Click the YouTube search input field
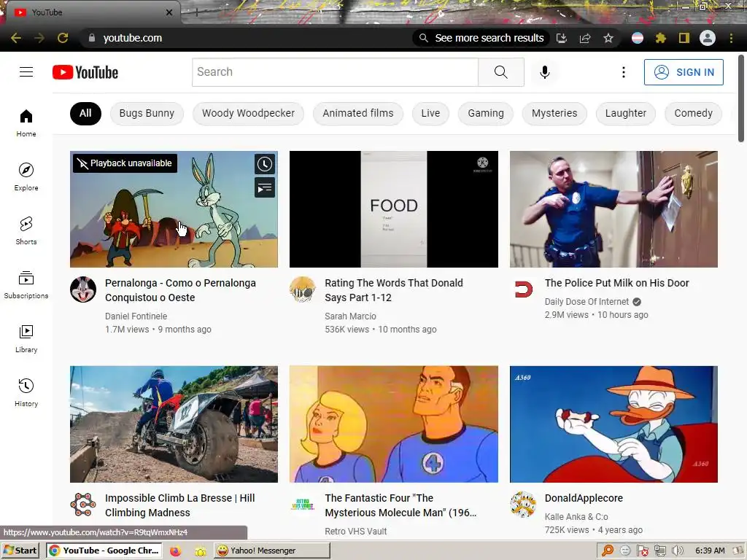Viewport: 747px width, 560px height. 335,72
